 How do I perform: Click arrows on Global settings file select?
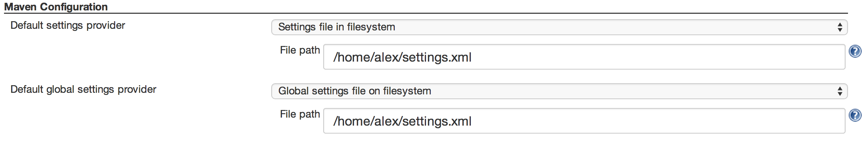pyautogui.click(x=840, y=91)
